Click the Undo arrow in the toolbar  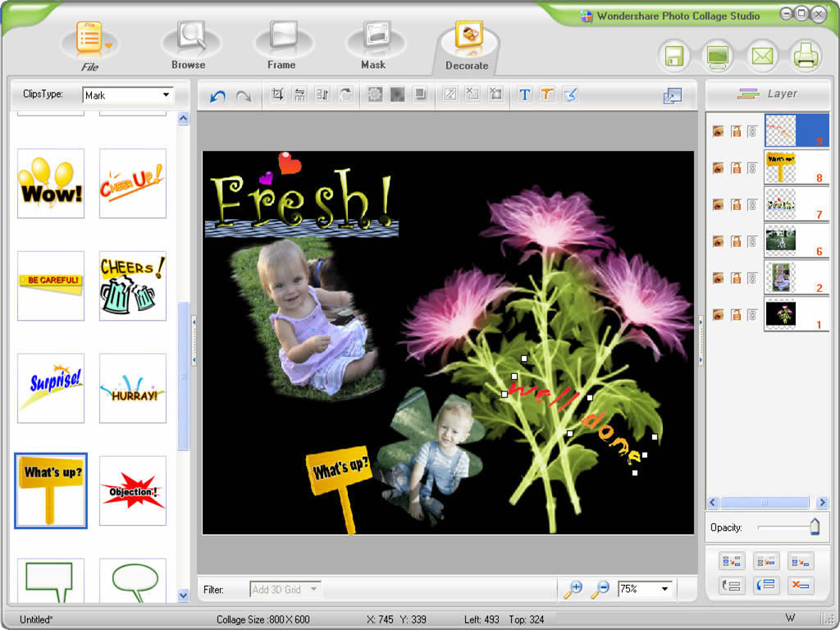point(217,96)
